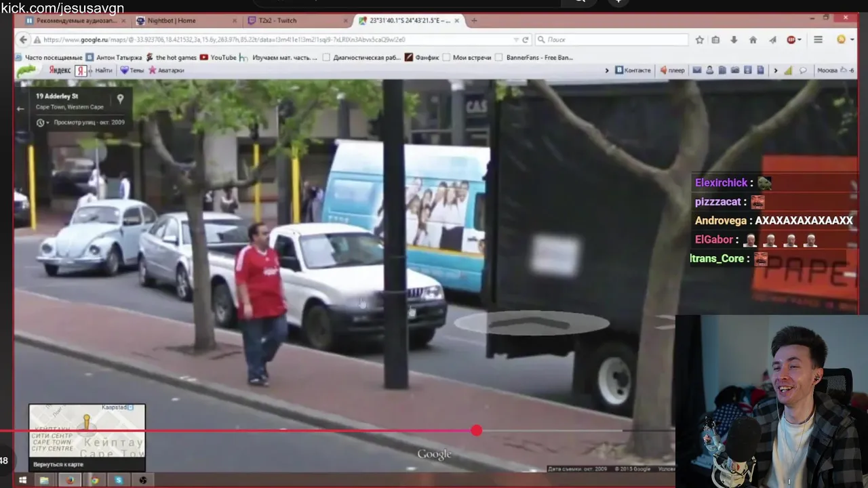Viewport: 868px width, 488px height.
Task: Switch to Firefox in the taskbar
Action: pos(69,481)
